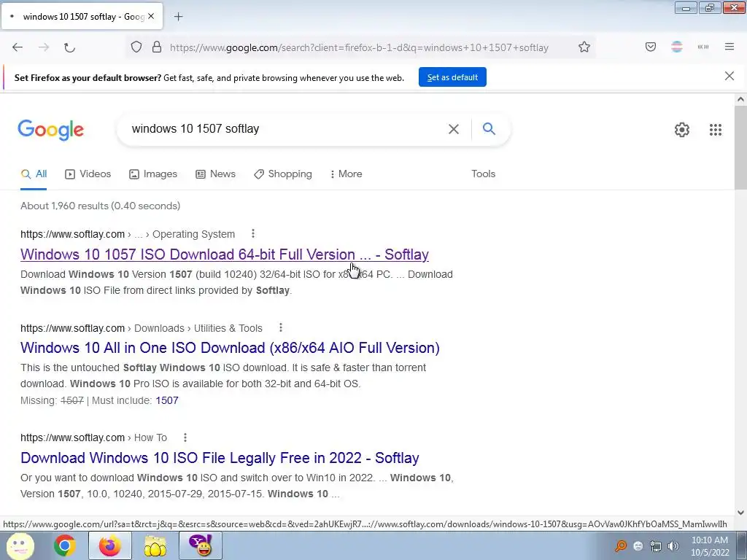Image resolution: width=747 pixels, height=560 pixels.
Task: Open Windows 10 1057 ISO Download link
Action: [x=225, y=254]
